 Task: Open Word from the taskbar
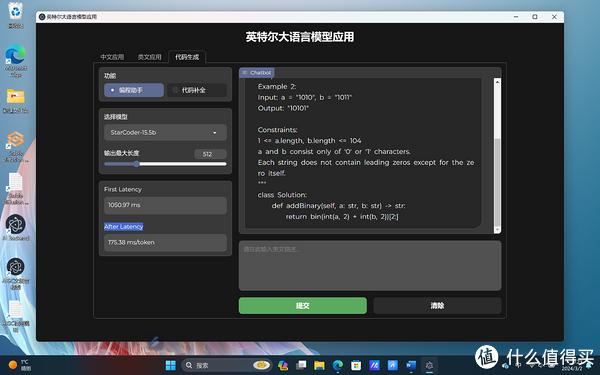pos(411,365)
